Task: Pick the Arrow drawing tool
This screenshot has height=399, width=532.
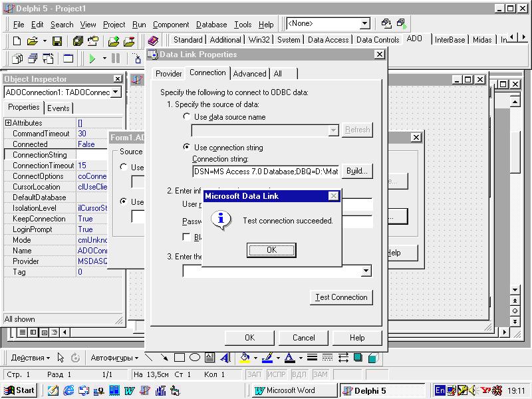Action: [164, 357]
